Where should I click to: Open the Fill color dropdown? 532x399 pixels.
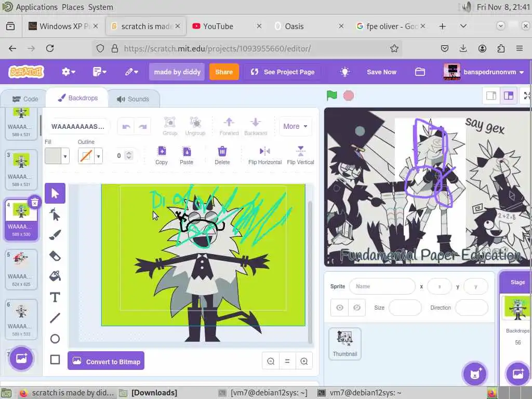[65, 156]
